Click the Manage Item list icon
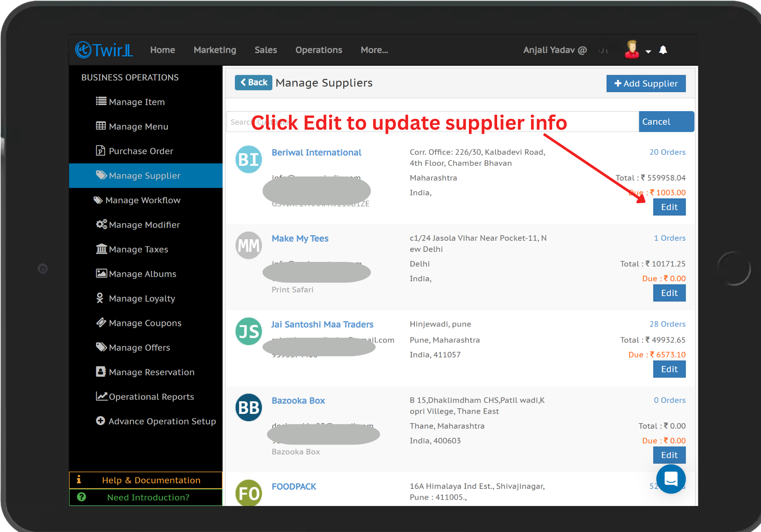 (101, 101)
